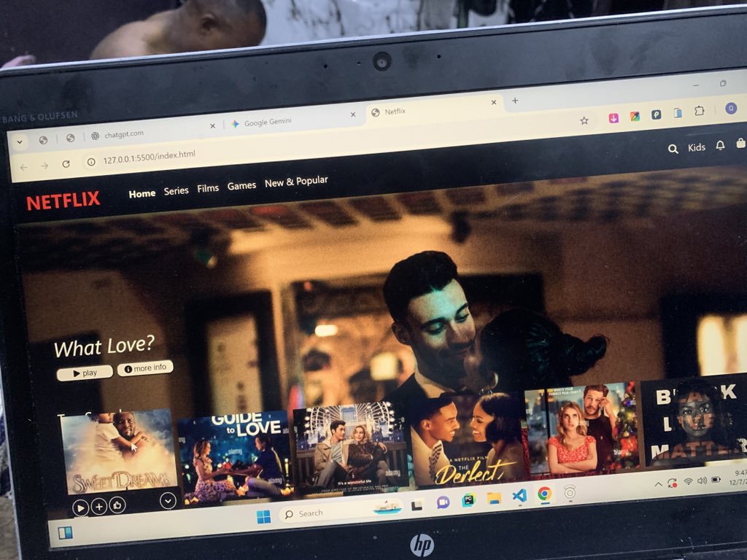Open the volume speaker icon in tray

(702, 481)
